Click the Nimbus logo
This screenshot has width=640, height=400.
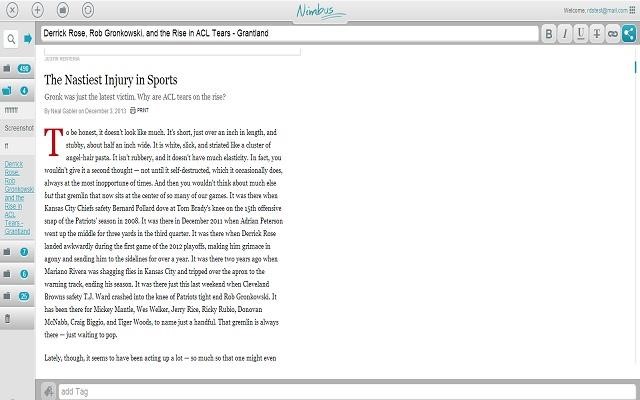coord(321,11)
